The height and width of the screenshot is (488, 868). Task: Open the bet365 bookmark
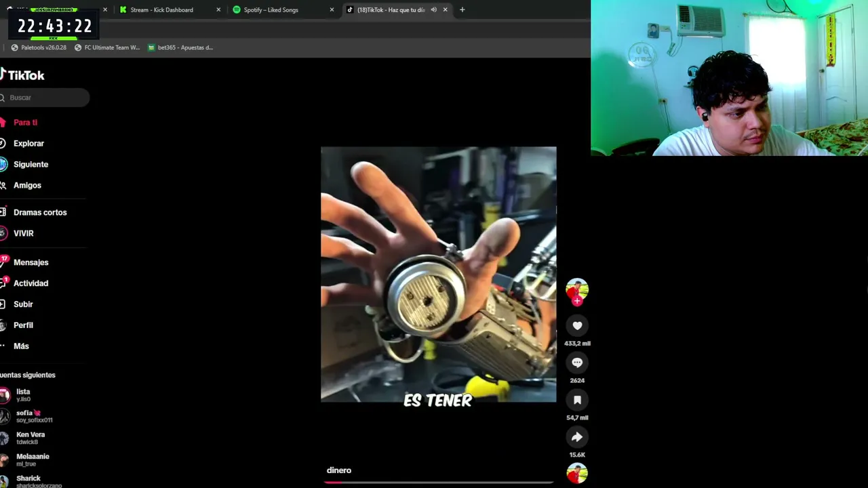click(x=180, y=47)
